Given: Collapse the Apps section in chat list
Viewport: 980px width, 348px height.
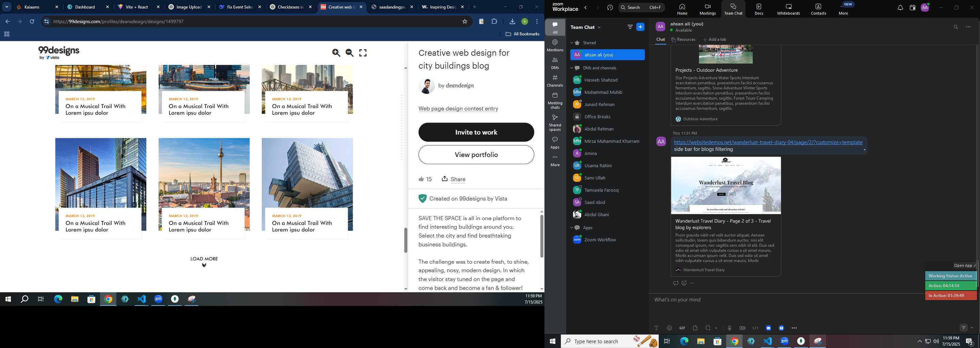Looking at the screenshot, I should [571, 228].
